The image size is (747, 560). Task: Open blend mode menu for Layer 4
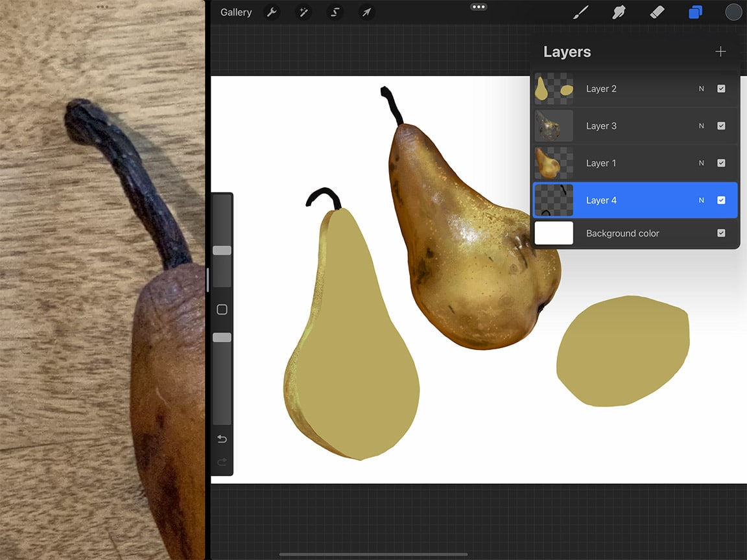[701, 200]
